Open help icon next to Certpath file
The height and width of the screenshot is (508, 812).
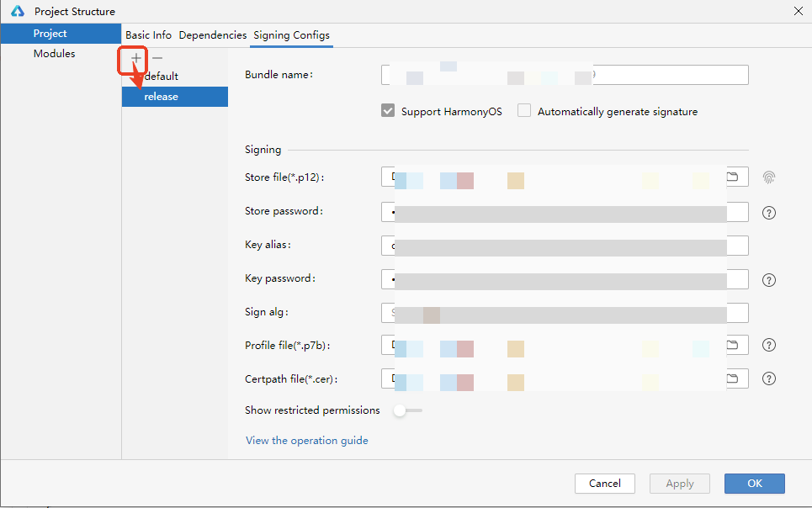[768, 378]
